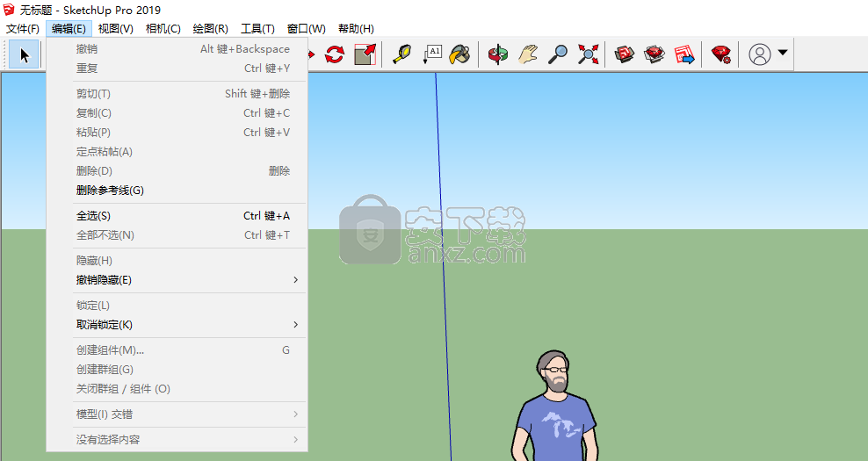Viewport: 868px width, 461px height.
Task: Select the Scale tool
Action: (365, 54)
